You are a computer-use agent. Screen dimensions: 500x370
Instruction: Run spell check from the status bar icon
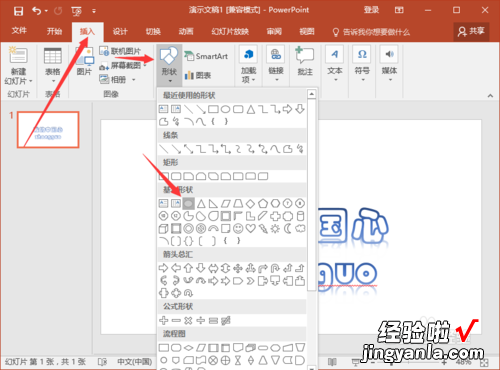[x=102, y=361]
